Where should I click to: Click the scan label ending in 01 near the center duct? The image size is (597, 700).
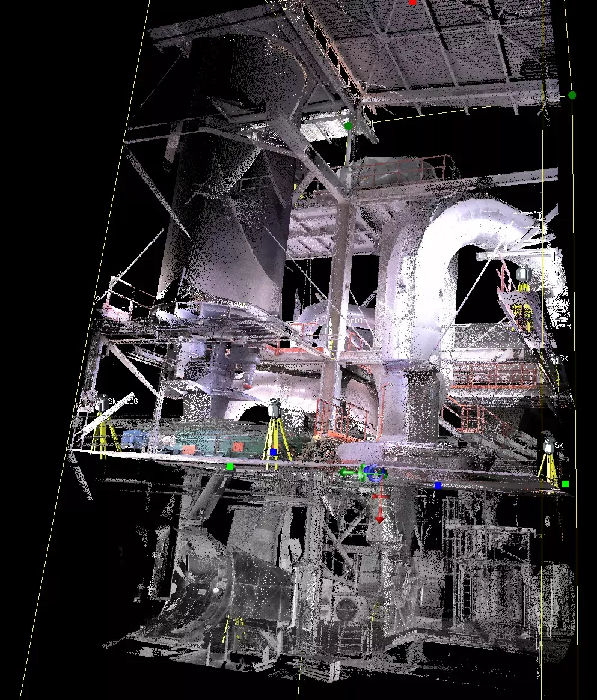tap(356, 321)
